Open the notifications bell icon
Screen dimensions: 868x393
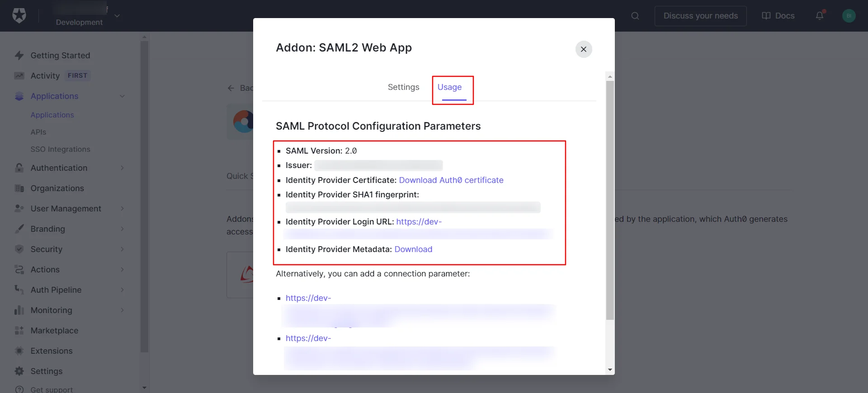(820, 16)
